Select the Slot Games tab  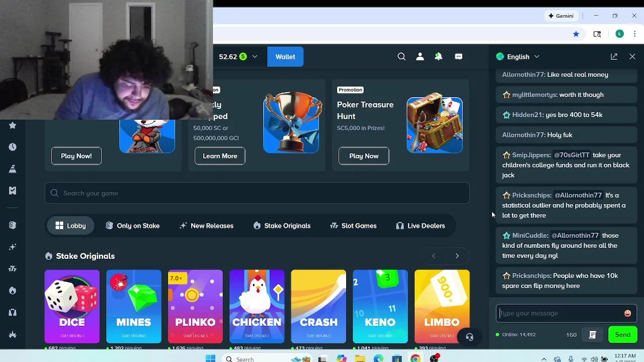point(353,226)
